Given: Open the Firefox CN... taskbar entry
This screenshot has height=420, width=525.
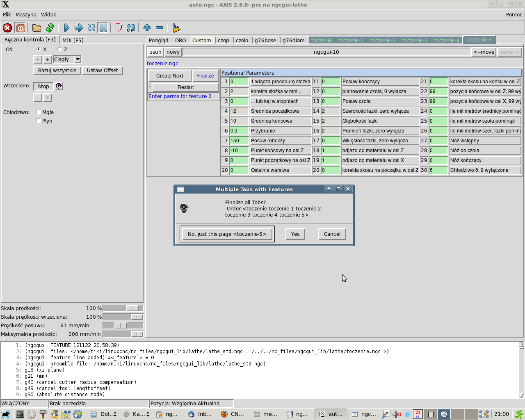Looking at the screenshot, I should click(233, 414).
